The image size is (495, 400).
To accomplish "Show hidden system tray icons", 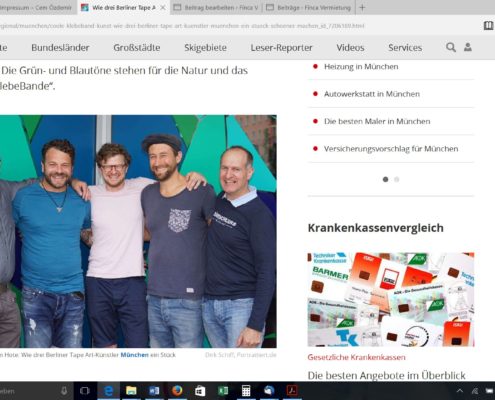I will tap(460, 391).
